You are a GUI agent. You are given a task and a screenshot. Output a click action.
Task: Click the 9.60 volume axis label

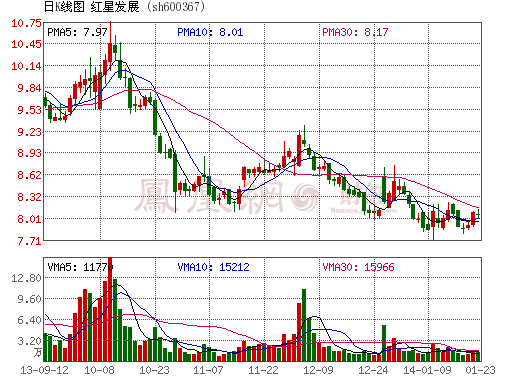(29, 299)
